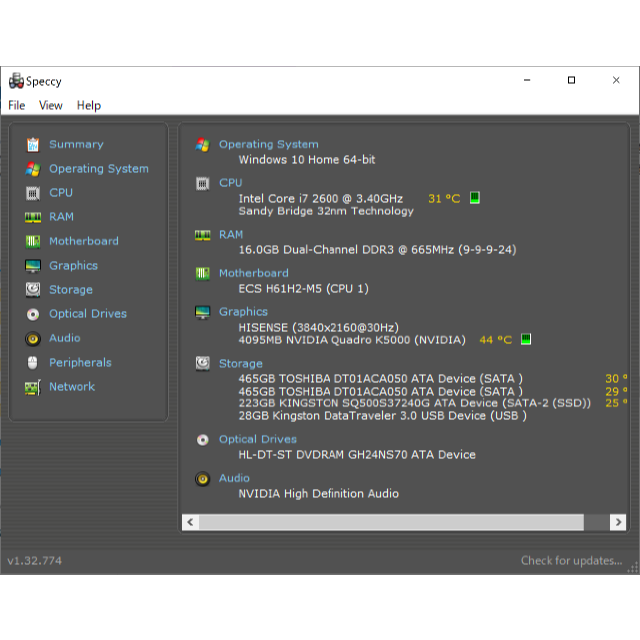640x640 pixels.
Task: Go to the CPU section in sidebar
Action: [x=61, y=193]
